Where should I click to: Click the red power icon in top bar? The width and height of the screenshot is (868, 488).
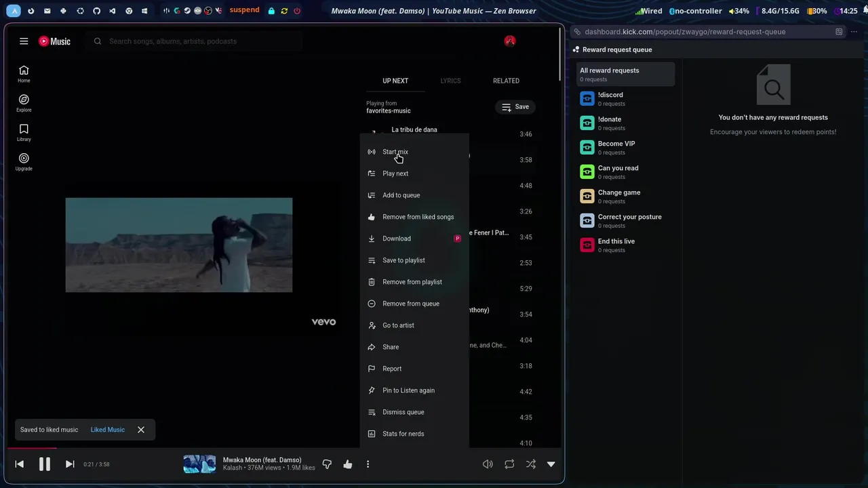297,11
